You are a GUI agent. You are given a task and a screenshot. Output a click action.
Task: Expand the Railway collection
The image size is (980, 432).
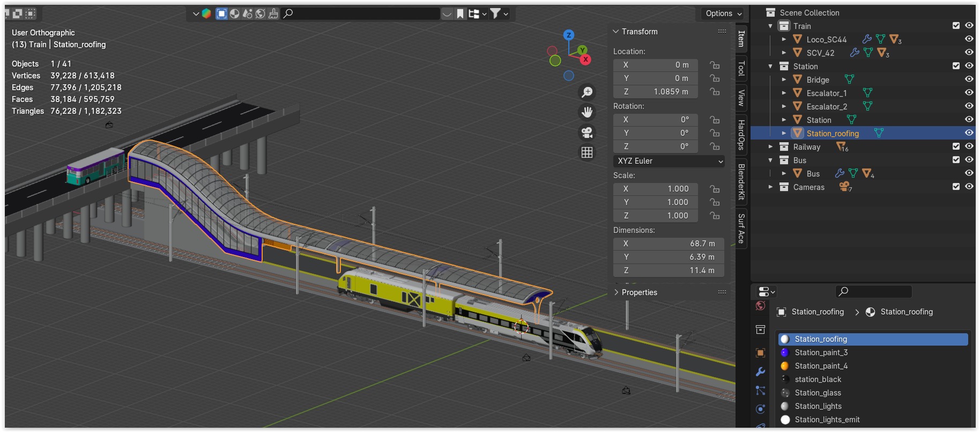coord(770,147)
